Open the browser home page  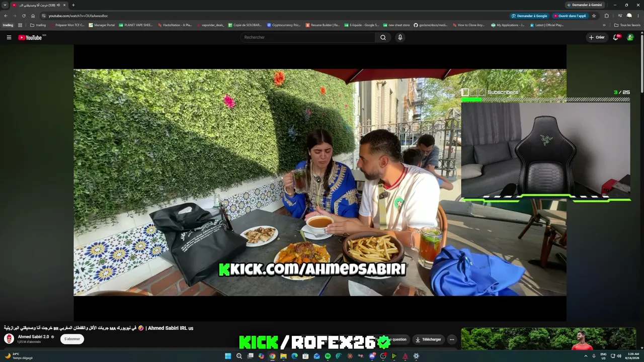click(x=33, y=16)
